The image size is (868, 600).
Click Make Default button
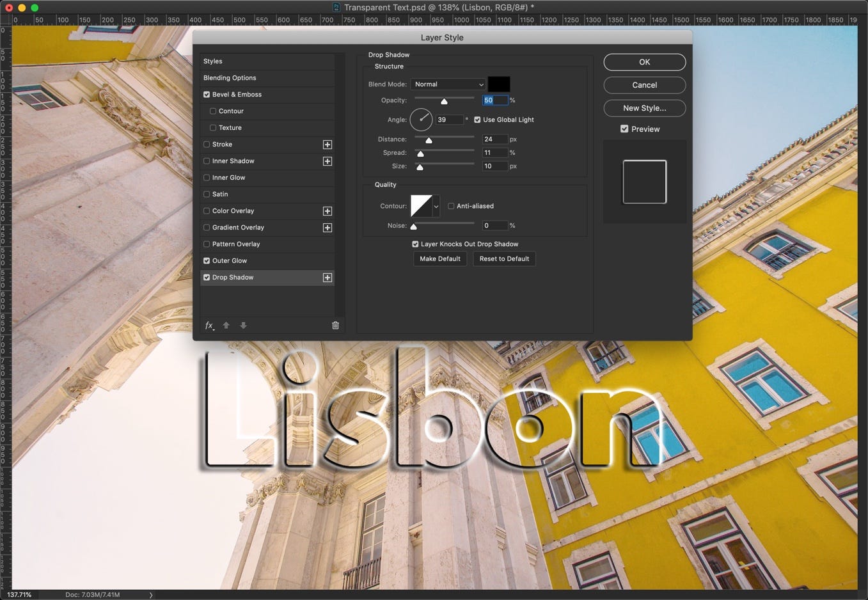tap(440, 259)
